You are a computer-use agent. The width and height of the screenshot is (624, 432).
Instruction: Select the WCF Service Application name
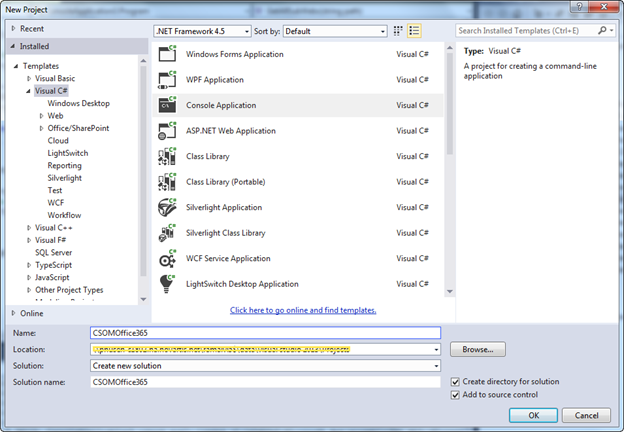tap(228, 259)
